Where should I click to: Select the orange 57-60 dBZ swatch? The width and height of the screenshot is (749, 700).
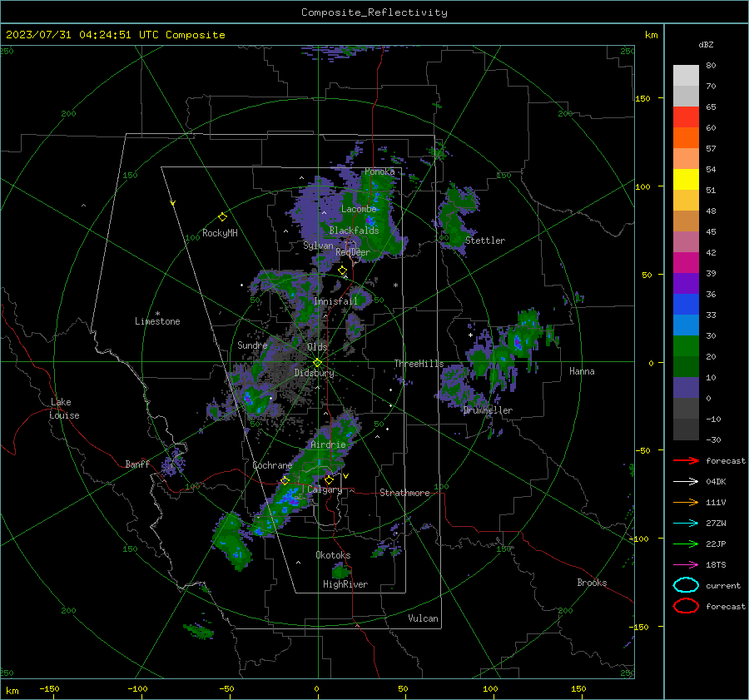(x=686, y=138)
